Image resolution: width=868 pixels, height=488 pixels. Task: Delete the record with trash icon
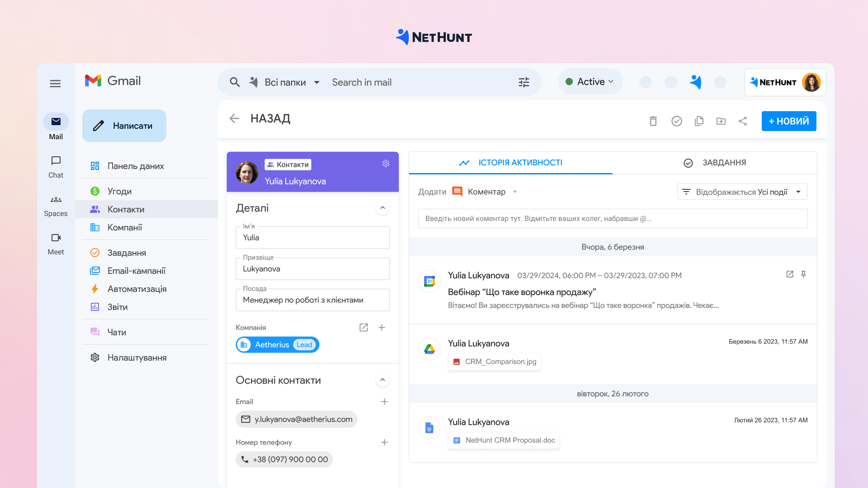[x=653, y=121]
